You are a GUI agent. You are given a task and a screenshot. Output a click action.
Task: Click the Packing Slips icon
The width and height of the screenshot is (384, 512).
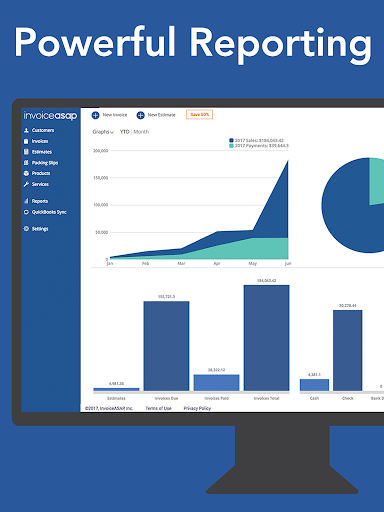point(26,163)
